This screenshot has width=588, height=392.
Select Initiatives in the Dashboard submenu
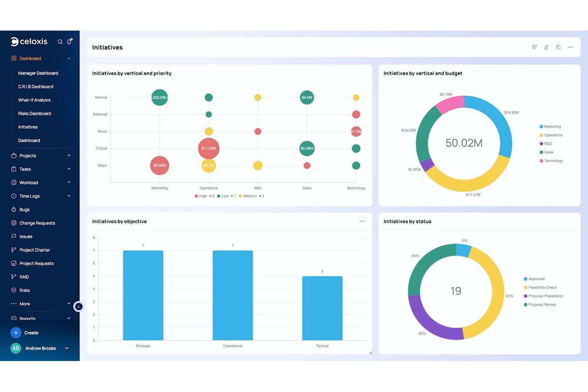pyautogui.click(x=28, y=127)
